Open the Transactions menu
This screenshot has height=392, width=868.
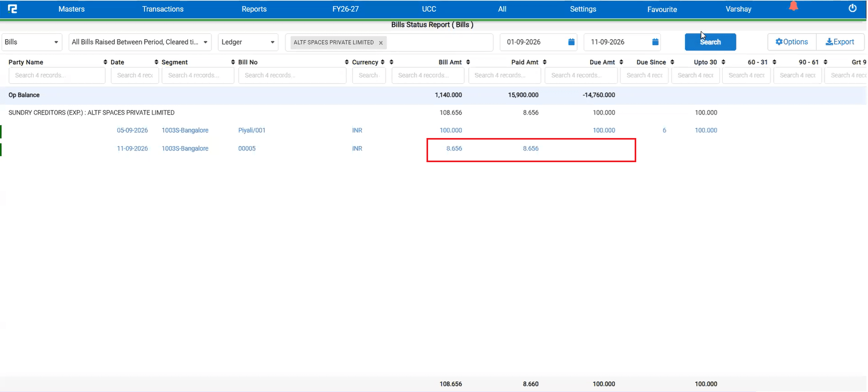163,9
